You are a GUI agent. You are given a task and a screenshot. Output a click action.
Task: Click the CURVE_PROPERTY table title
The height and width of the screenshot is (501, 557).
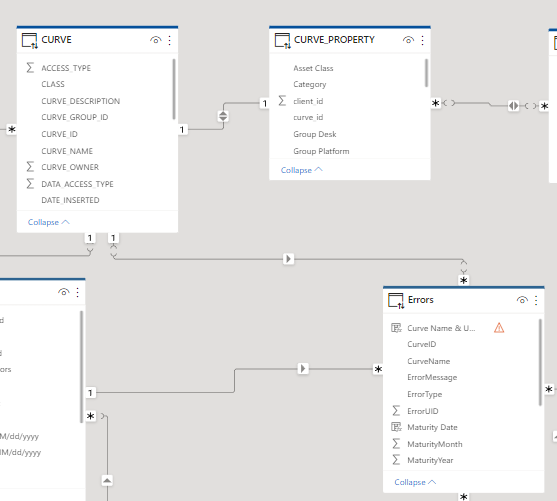click(334, 39)
